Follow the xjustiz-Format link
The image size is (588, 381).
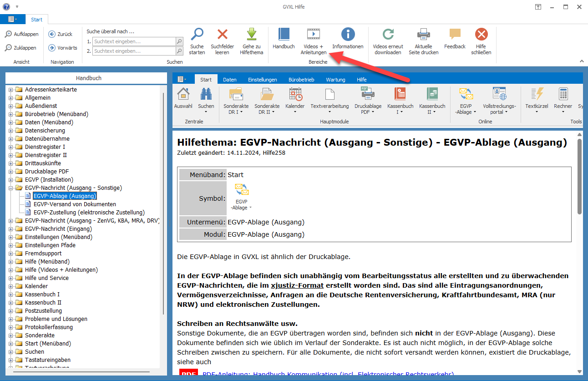[297, 286]
